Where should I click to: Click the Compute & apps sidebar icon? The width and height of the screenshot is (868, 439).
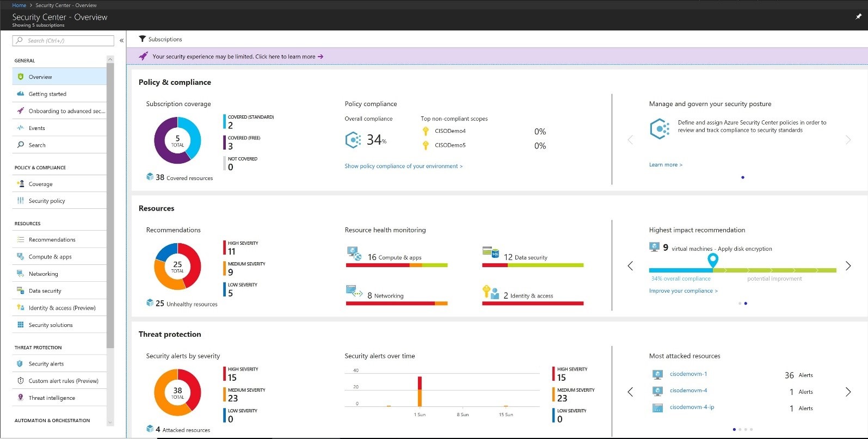21,256
